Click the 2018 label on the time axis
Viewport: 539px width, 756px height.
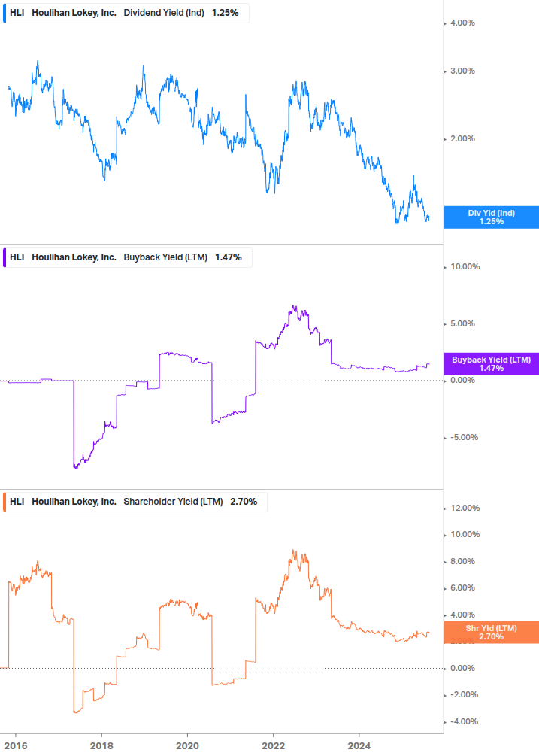[x=101, y=745]
